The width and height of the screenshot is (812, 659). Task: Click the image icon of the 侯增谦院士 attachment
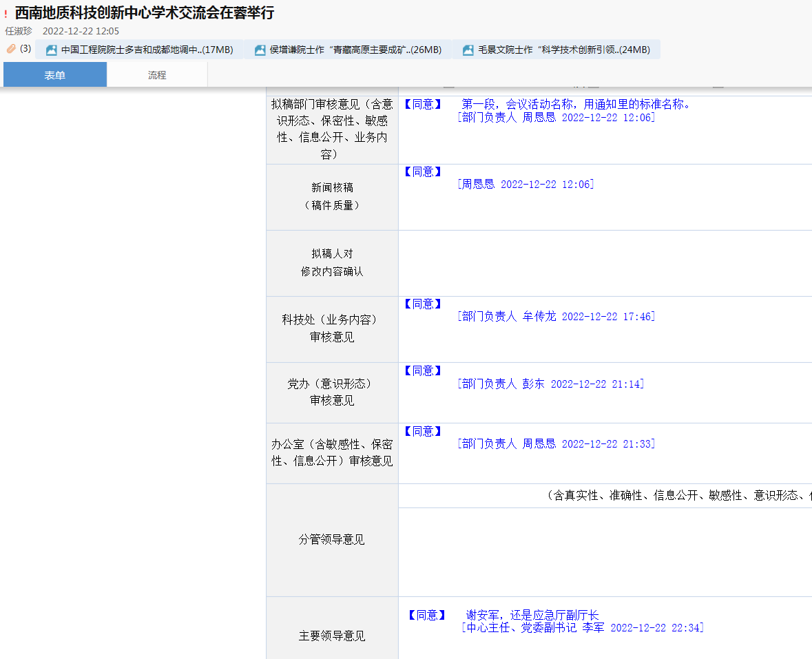coord(260,50)
